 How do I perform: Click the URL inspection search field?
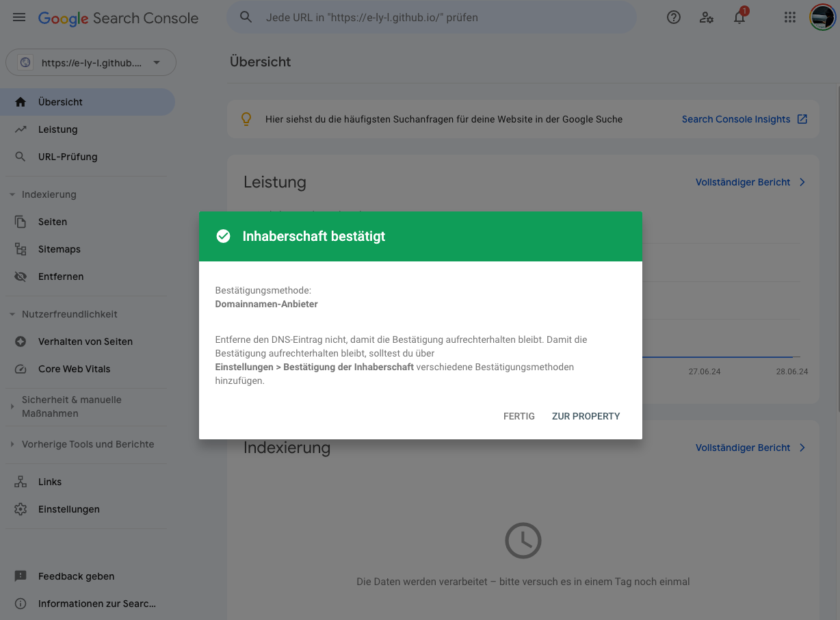coord(438,18)
